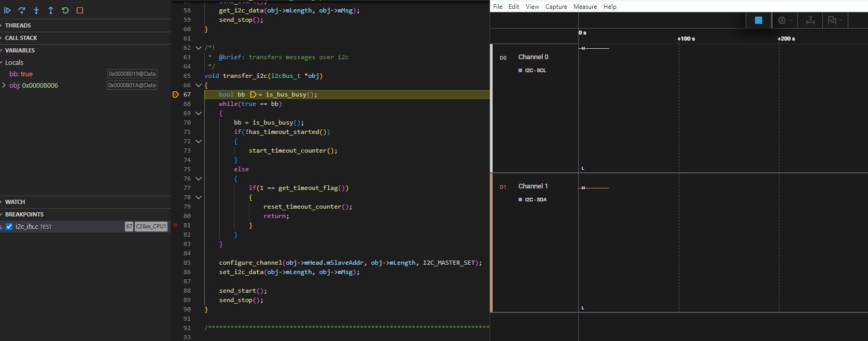Click the I2C-SCL analyzer label
868x341 pixels.
535,71
